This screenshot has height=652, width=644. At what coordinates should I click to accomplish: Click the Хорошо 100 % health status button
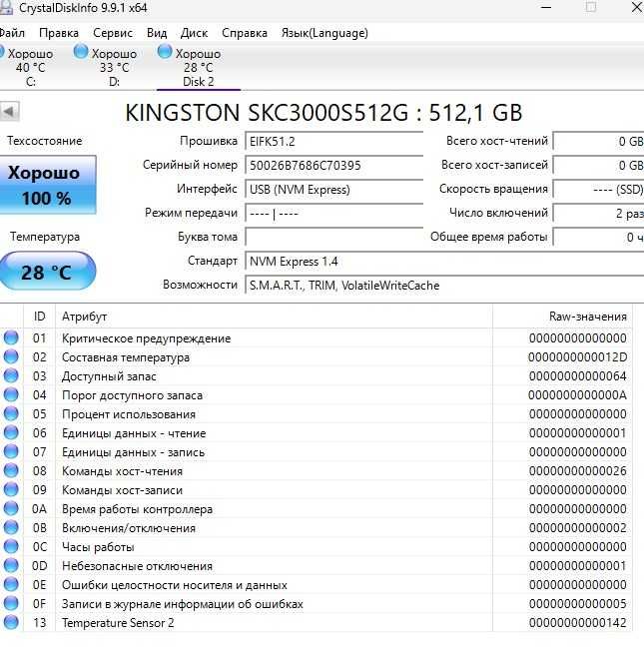(x=47, y=185)
